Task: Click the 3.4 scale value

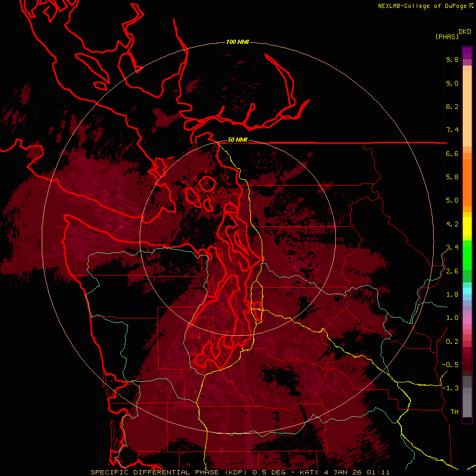Action: (452, 248)
